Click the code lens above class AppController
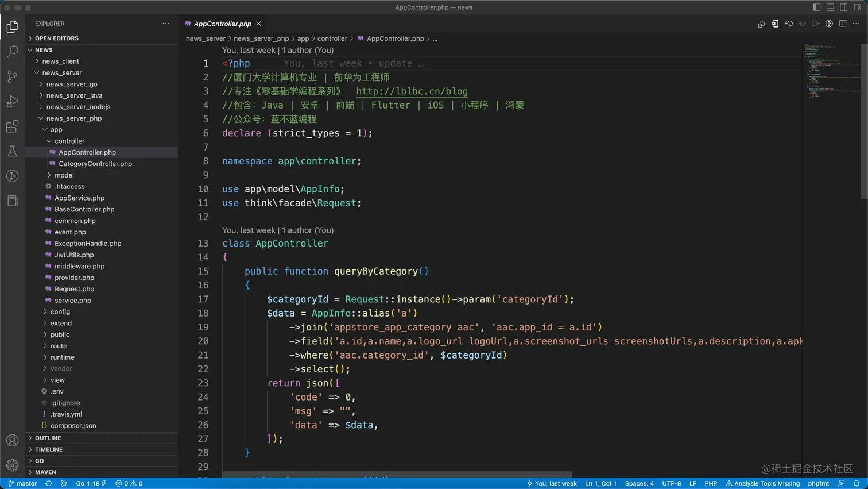868x489 pixels. 278,230
